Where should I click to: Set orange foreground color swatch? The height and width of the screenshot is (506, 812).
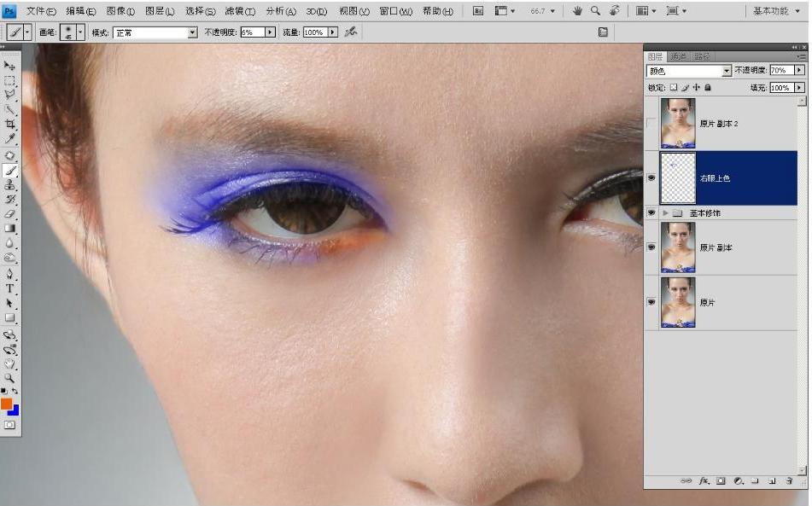pyautogui.click(x=6, y=404)
